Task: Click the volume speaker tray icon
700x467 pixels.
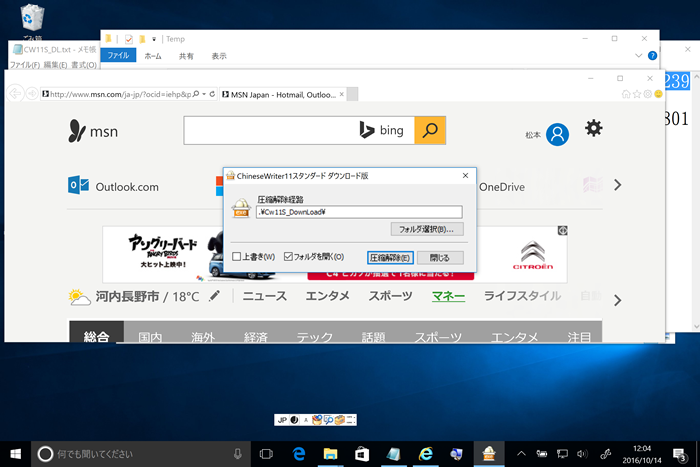Action: point(582,454)
